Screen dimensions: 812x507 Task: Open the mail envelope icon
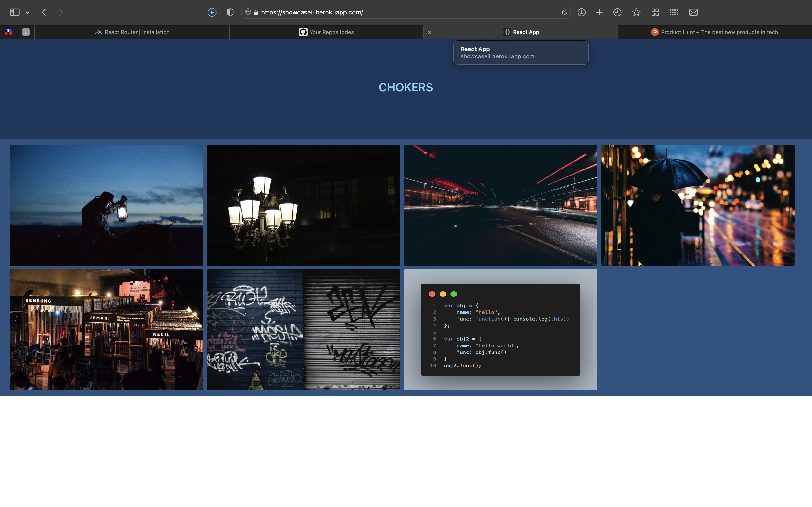694,12
